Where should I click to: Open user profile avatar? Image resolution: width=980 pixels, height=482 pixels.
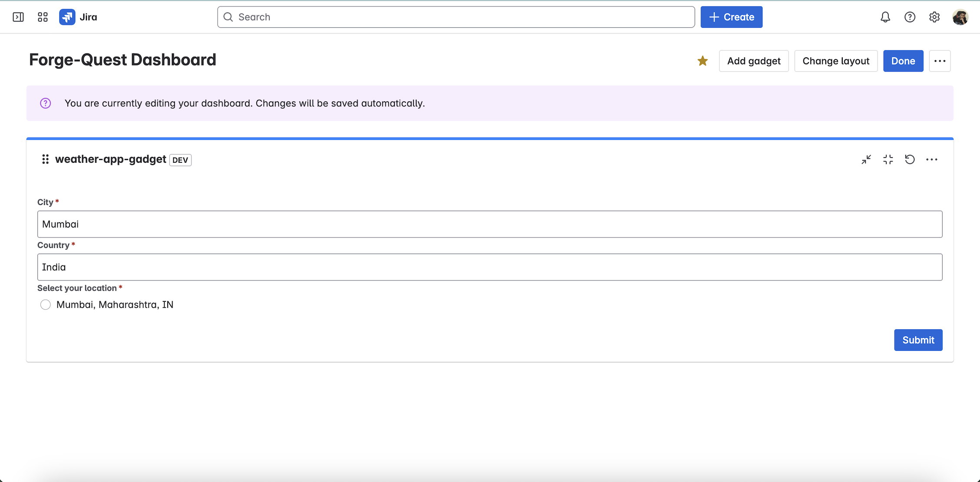coord(960,17)
